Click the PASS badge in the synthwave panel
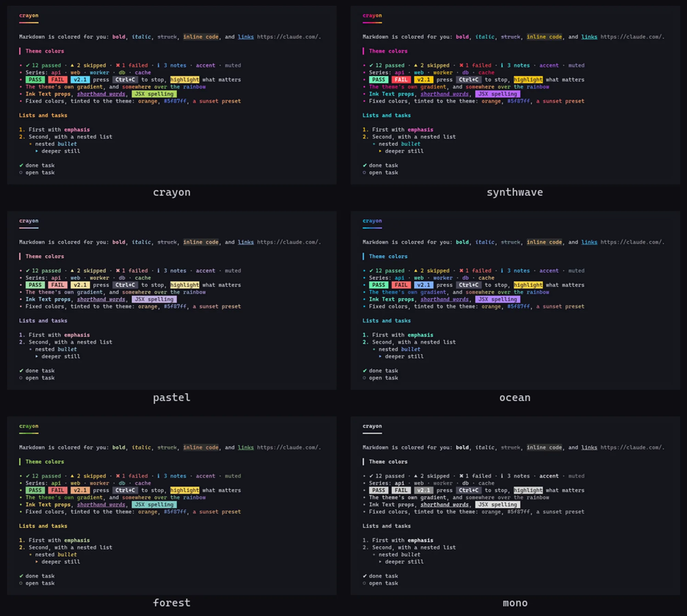 pos(379,80)
